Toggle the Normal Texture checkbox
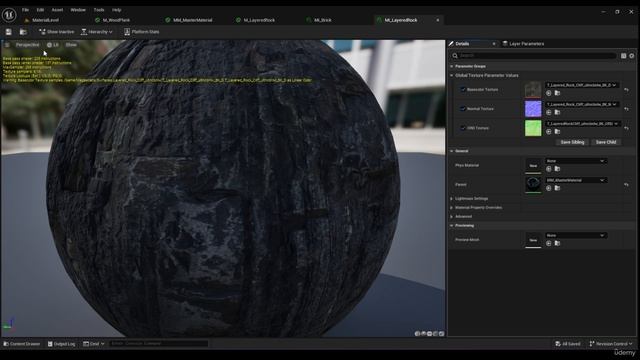The image size is (640, 360). 463,109
